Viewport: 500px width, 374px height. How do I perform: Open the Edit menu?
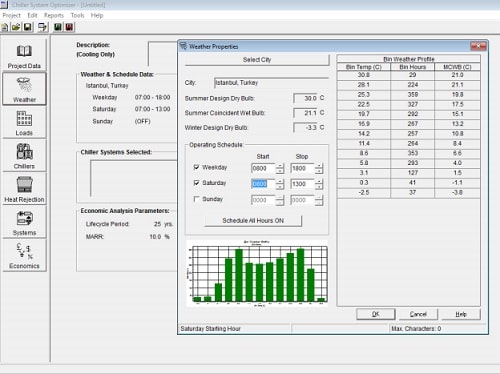(32, 15)
